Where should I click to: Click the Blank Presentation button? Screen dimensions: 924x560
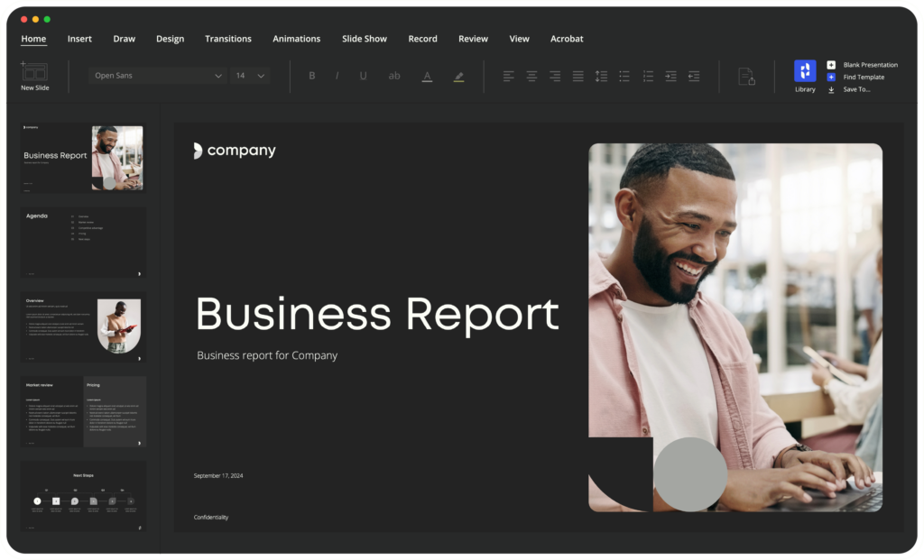coord(868,64)
